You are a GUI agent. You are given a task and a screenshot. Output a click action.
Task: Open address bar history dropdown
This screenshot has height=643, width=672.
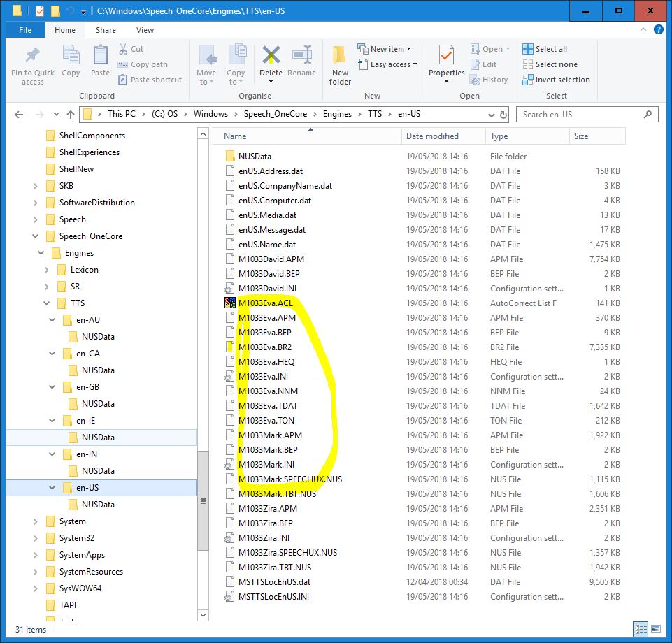tap(491, 115)
